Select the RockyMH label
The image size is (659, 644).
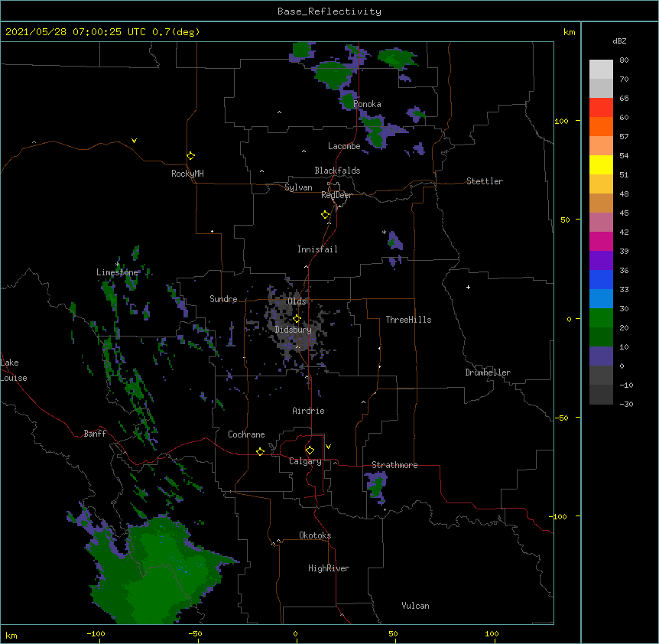click(x=187, y=174)
